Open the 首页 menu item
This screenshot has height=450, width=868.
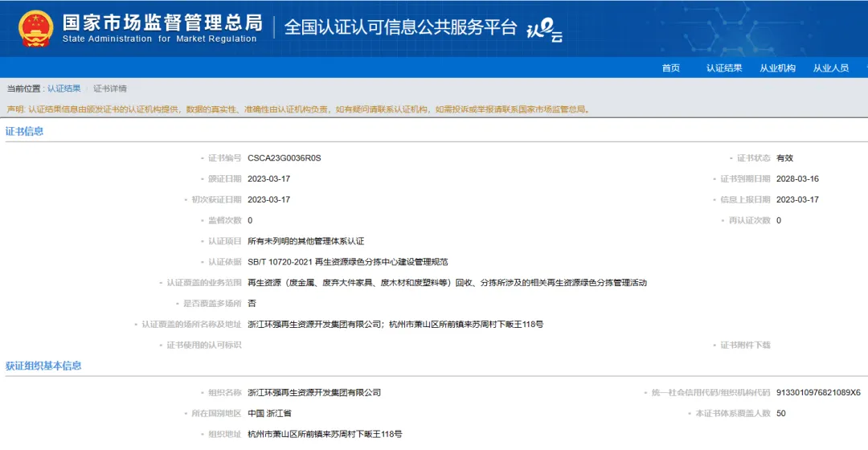pos(670,68)
